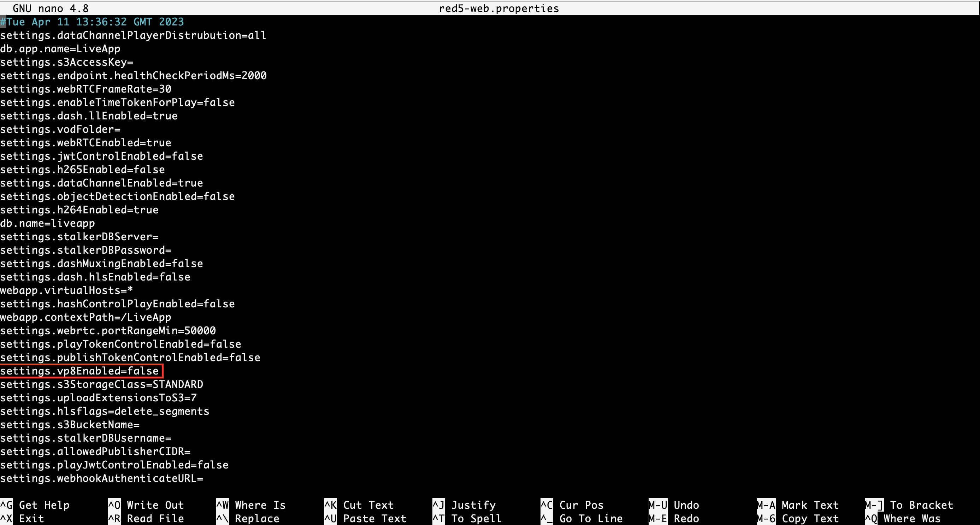Click the settings.dash.hlsEnabled=false line

coord(95,277)
